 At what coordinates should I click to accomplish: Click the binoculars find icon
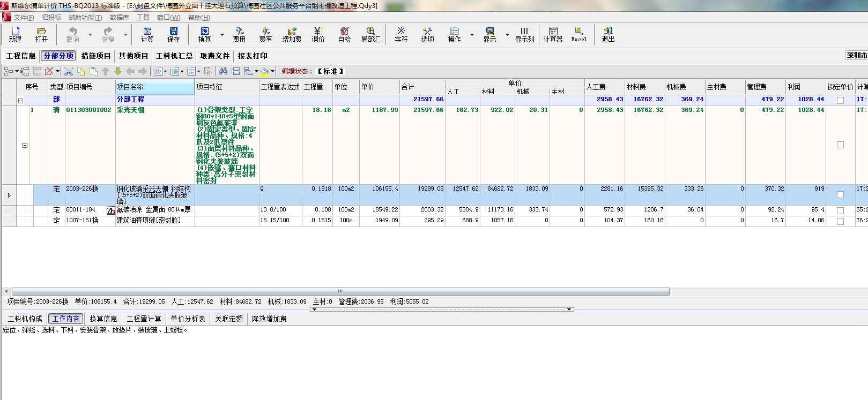point(223,71)
